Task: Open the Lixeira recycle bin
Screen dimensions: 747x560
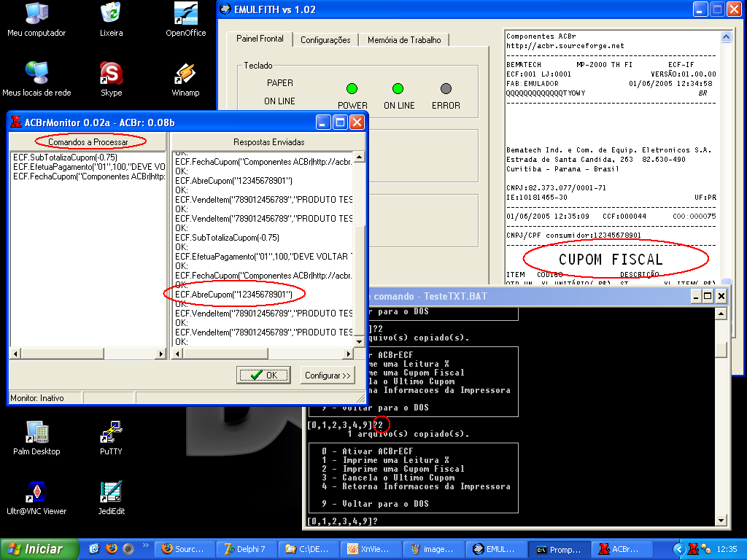Action: pyautogui.click(x=111, y=15)
